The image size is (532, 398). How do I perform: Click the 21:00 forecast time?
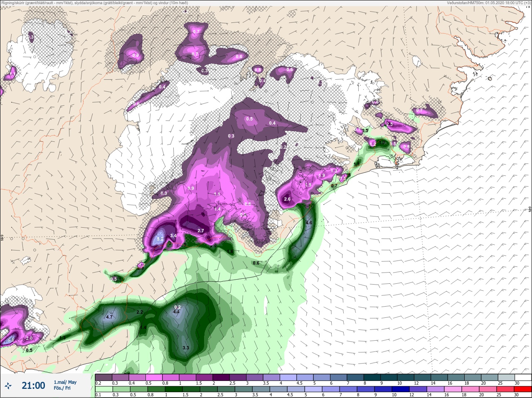(x=33, y=386)
